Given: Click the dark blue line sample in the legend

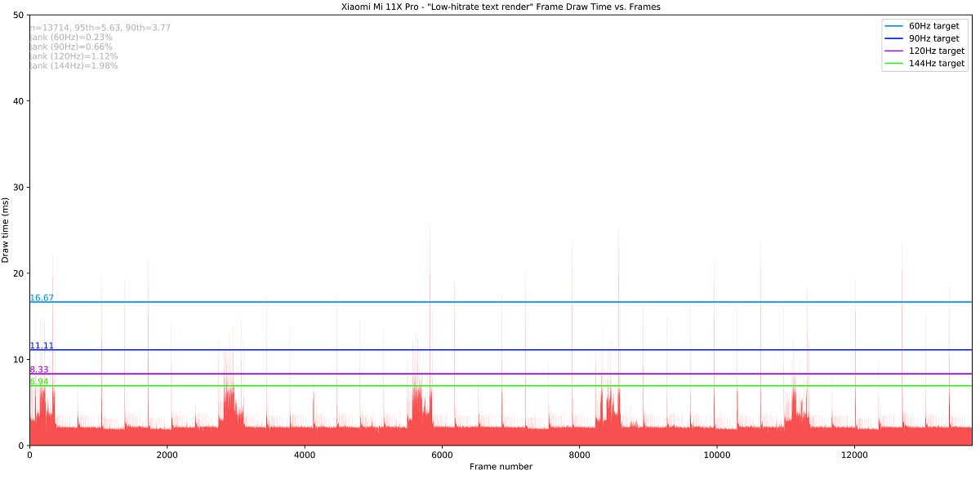Looking at the screenshot, I should pyautogui.click(x=893, y=38).
